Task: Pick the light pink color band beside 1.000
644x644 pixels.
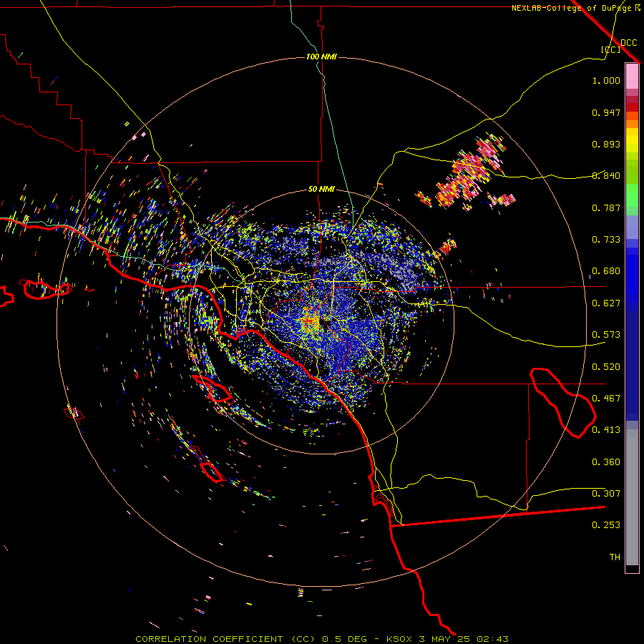Action: coord(632,77)
